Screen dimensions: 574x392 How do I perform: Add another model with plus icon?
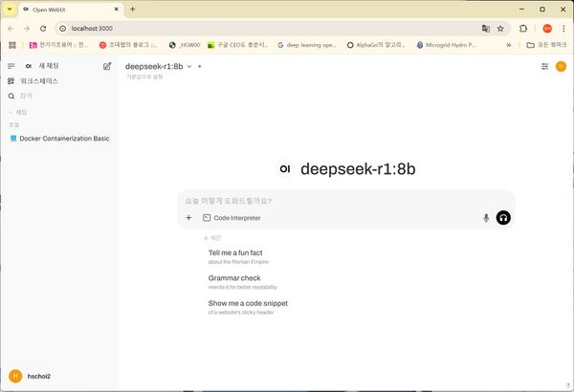(x=199, y=66)
